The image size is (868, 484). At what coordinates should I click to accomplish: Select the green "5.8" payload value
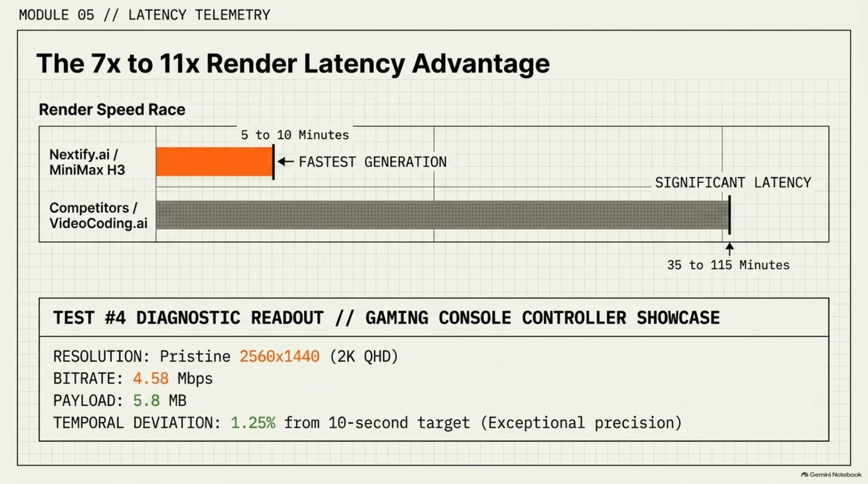[146, 401]
